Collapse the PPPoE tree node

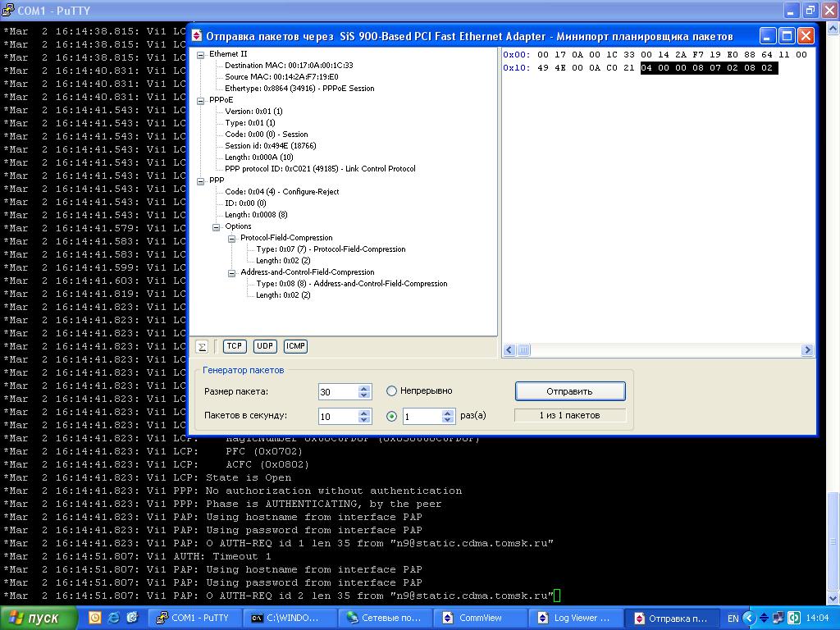point(200,100)
